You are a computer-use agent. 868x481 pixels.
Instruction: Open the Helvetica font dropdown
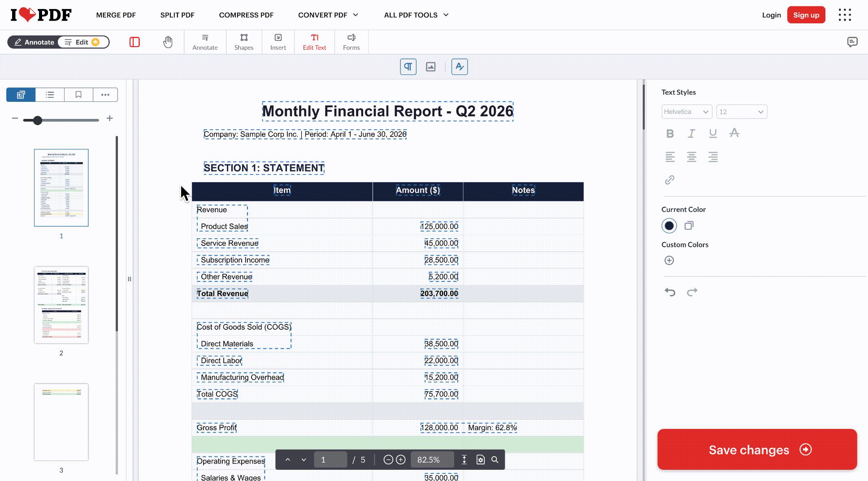point(686,112)
